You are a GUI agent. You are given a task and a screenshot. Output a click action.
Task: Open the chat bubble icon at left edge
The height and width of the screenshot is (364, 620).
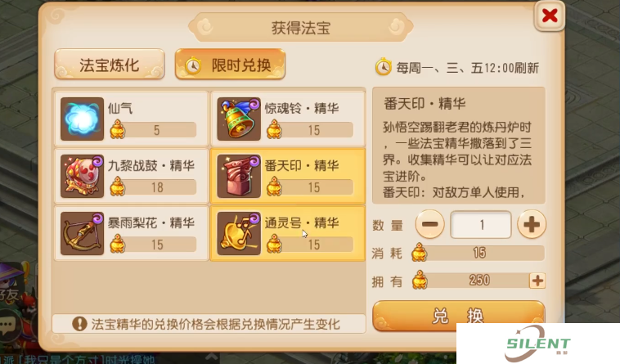click(x=8, y=325)
